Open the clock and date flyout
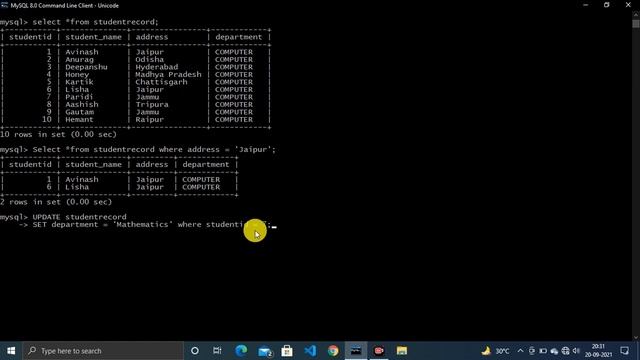The width and height of the screenshot is (640, 360). click(598, 351)
